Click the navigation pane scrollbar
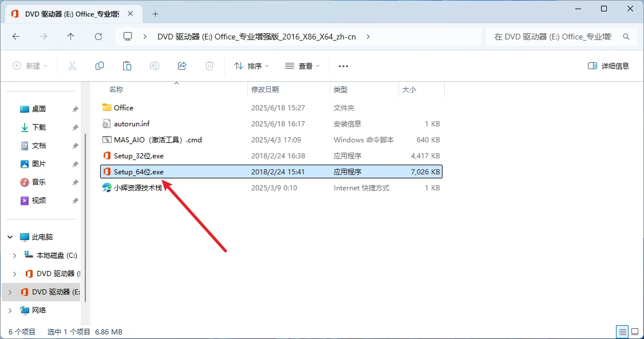Image resolution: width=644 pixels, height=339 pixels. click(85, 217)
